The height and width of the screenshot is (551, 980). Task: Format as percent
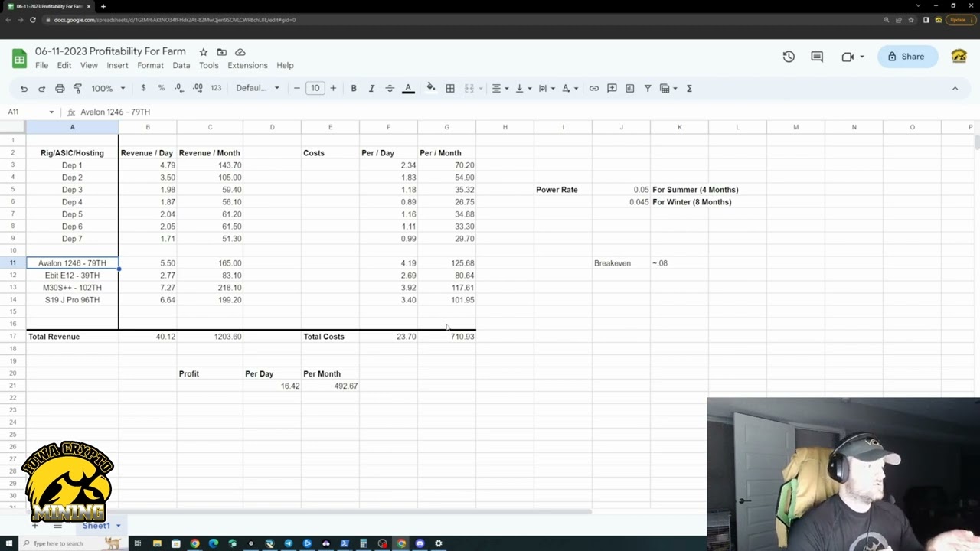pyautogui.click(x=161, y=89)
